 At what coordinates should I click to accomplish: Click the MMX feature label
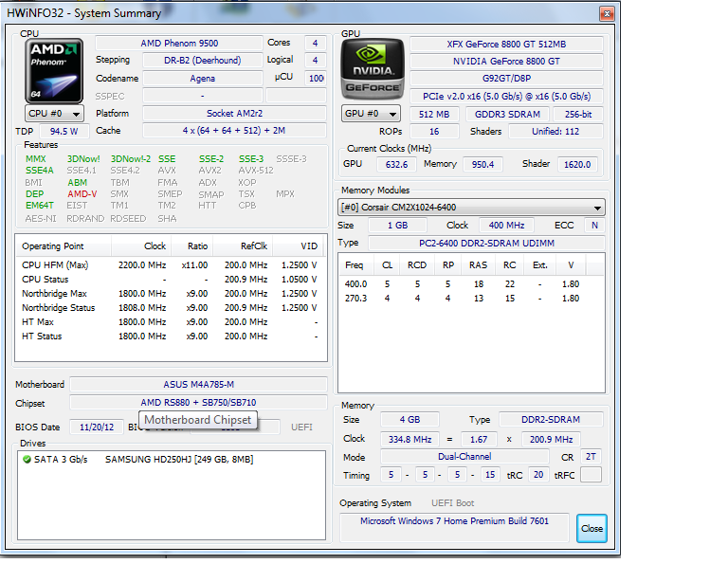[x=36, y=158]
